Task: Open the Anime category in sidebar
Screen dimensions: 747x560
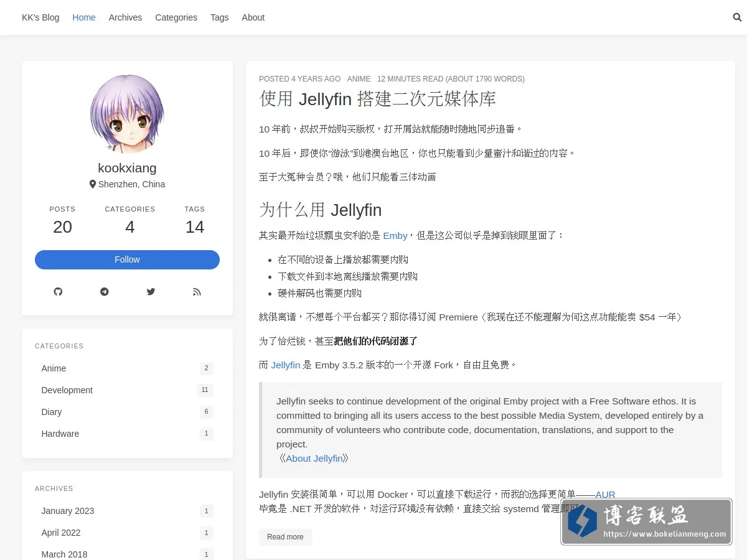Action: click(x=127, y=368)
